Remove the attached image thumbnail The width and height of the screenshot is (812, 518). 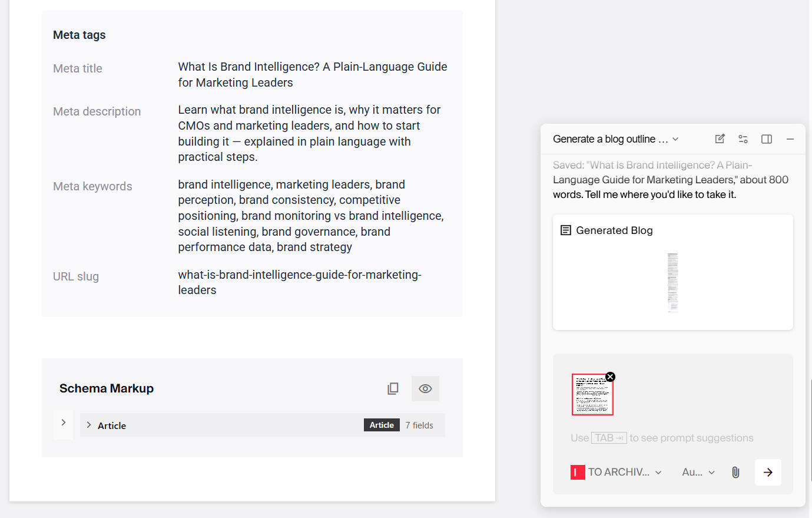(x=611, y=377)
